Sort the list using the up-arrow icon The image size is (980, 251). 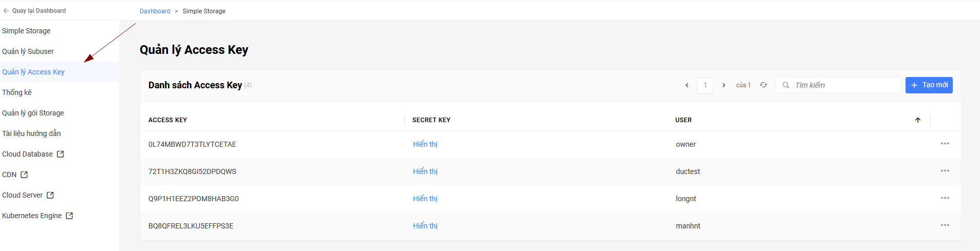pyautogui.click(x=918, y=120)
